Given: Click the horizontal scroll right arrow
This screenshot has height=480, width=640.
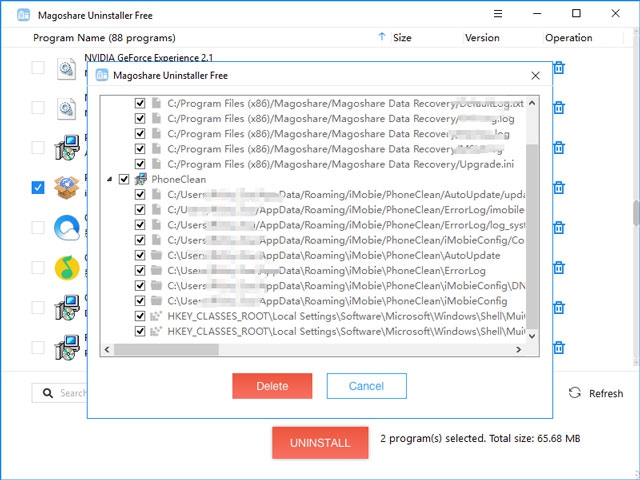Looking at the screenshot, I should 518,349.
